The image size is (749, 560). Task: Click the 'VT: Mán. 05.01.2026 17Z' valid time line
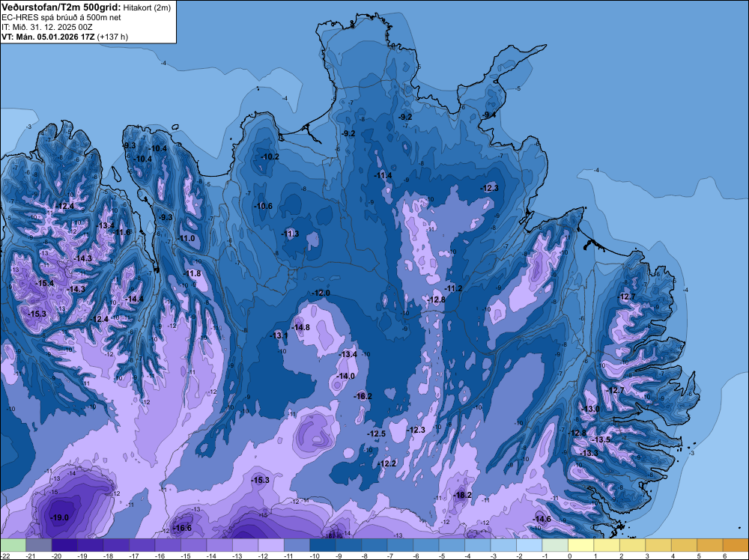click(x=48, y=37)
